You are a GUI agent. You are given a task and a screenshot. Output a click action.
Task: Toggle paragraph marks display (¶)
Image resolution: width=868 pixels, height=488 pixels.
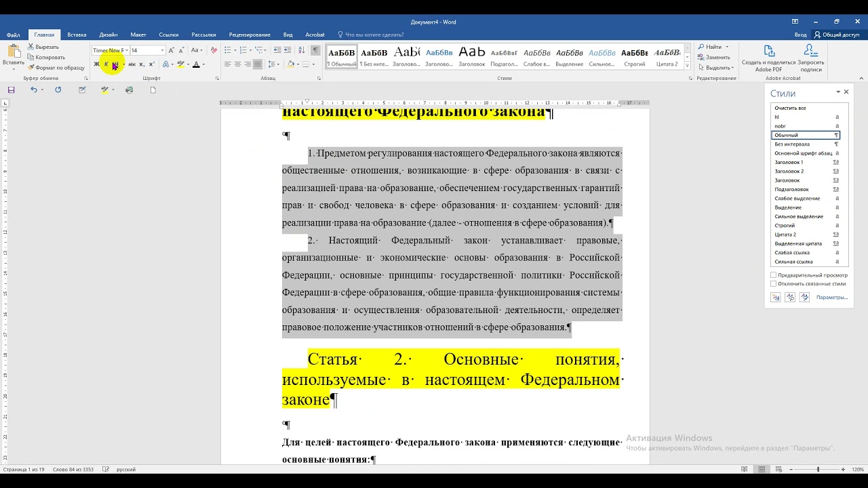(x=315, y=50)
